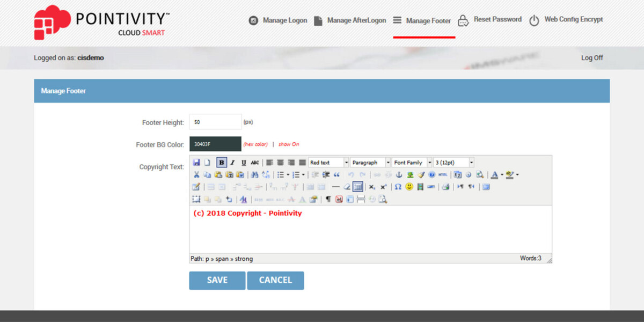This screenshot has width=644, height=322.
Task: Insert an emoticon with the smiley icon
Action: pyautogui.click(x=409, y=187)
